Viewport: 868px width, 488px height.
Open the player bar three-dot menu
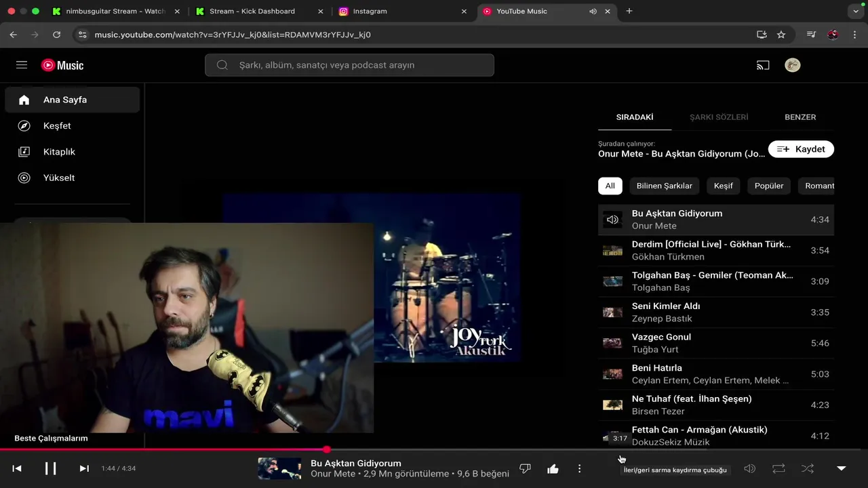pos(579,468)
